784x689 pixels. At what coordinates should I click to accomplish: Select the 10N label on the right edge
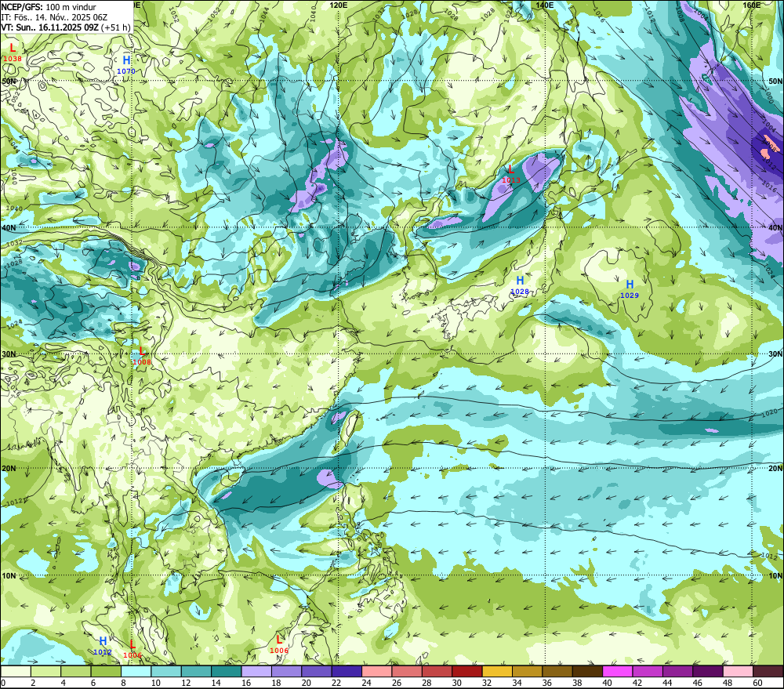click(775, 576)
